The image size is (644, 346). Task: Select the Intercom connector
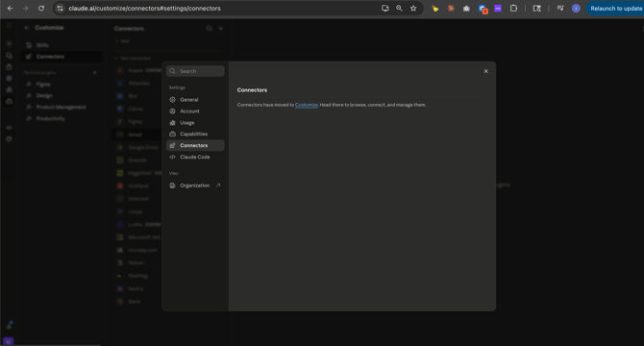[x=137, y=199]
